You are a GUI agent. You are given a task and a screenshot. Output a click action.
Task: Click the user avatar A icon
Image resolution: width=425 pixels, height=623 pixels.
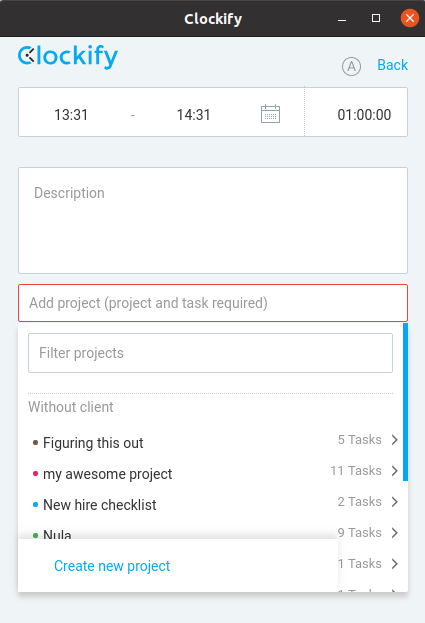click(352, 66)
